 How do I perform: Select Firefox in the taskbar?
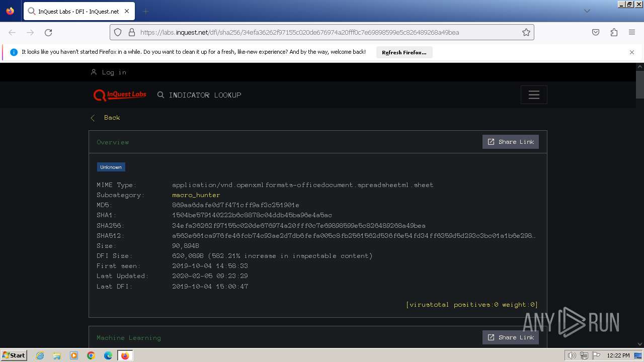[x=125, y=355]
